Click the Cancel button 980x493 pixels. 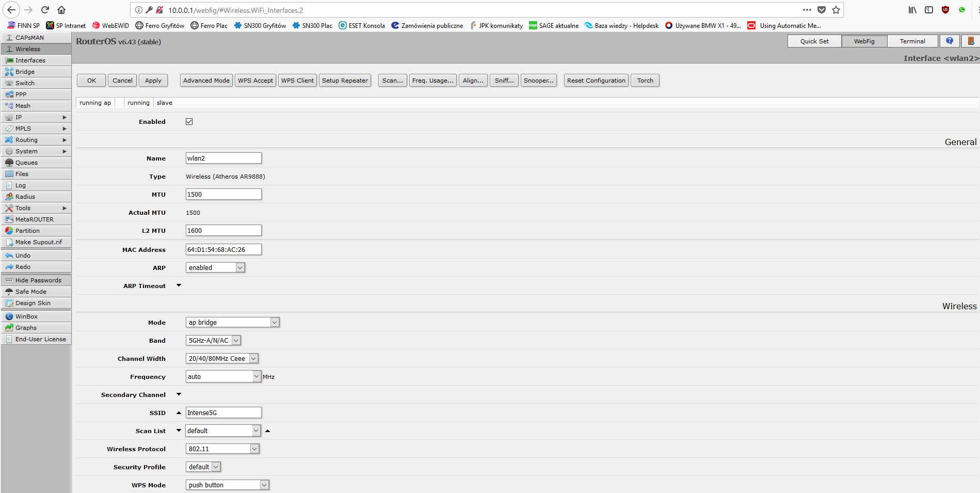pyautogui.click(x=122, y=81)
